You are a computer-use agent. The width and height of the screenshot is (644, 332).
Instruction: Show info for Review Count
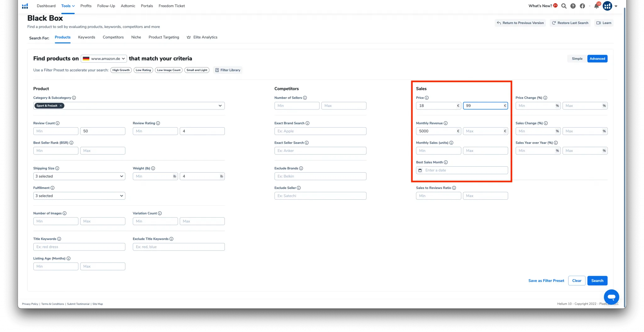click(58, 123)
